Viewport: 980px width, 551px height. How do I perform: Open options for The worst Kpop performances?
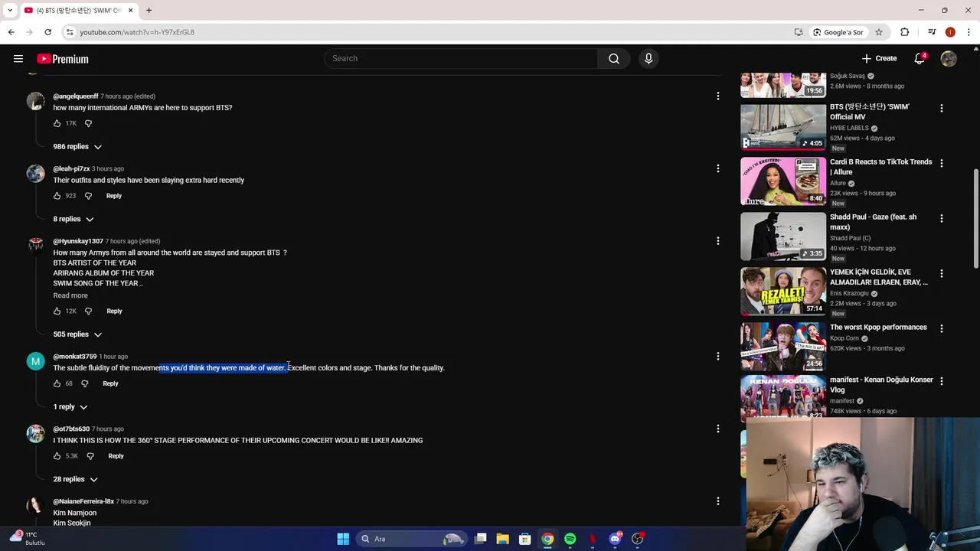942,328
